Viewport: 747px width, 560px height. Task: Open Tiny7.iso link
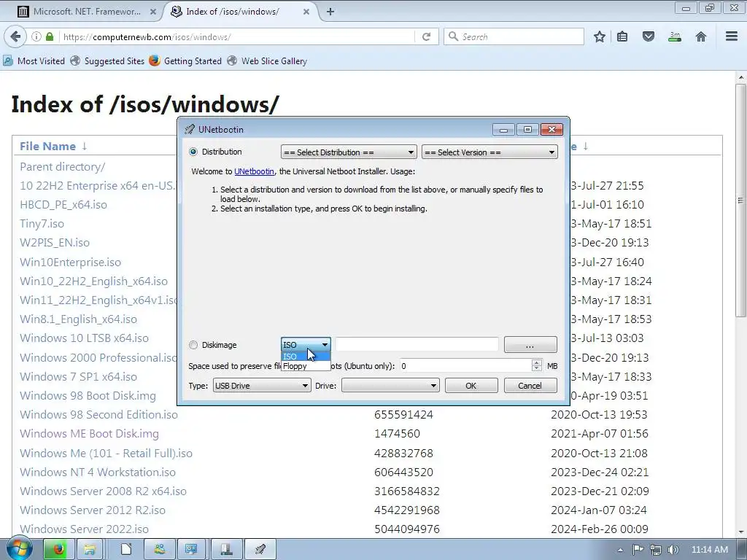pos(42,224)
